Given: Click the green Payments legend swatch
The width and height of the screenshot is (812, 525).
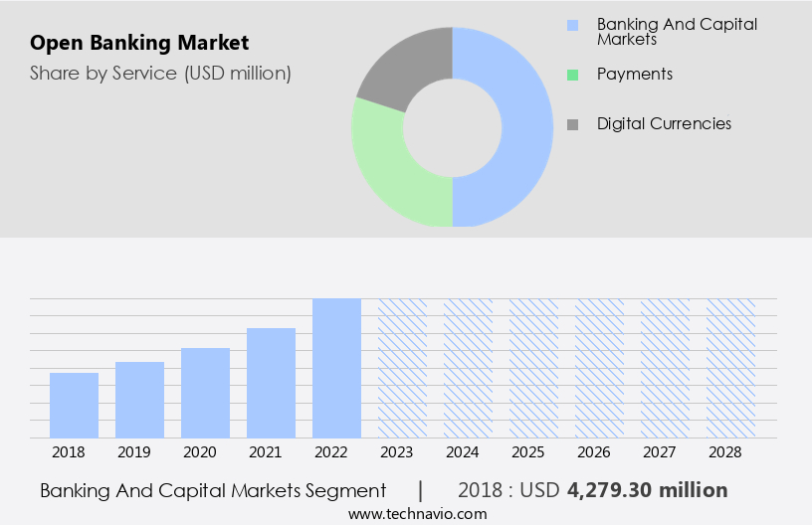Looking at the screenshot, I should coord(572,75).
